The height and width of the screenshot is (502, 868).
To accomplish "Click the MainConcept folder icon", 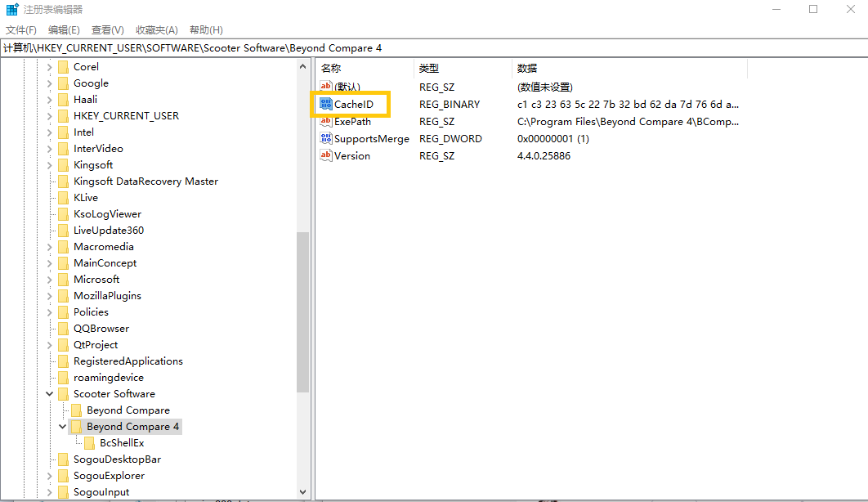I will [x=64, y=263].
